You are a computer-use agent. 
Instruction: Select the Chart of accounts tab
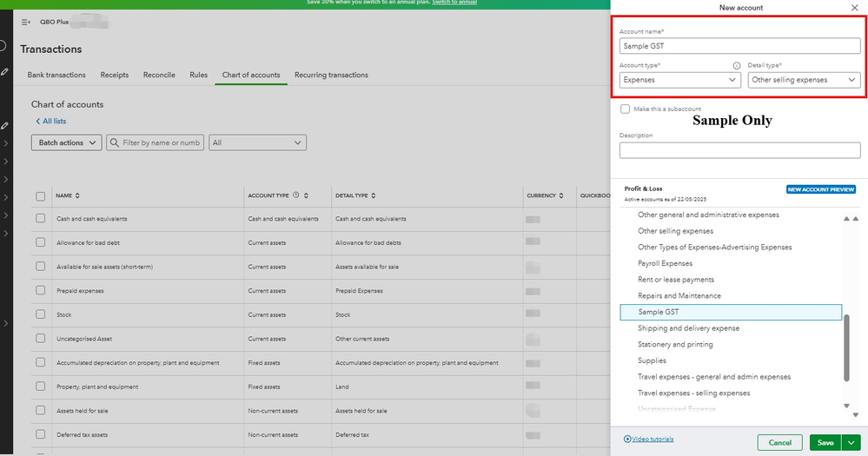(251, 75)
